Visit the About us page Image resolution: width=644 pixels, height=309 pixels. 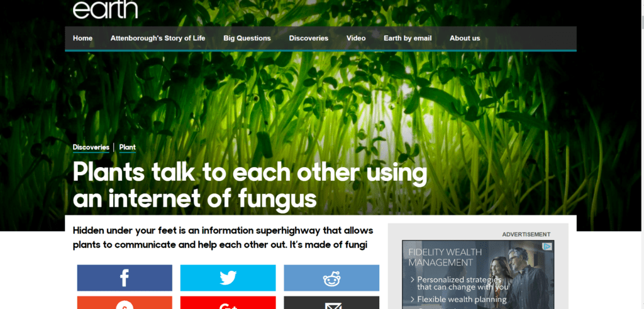click(465, 38)
